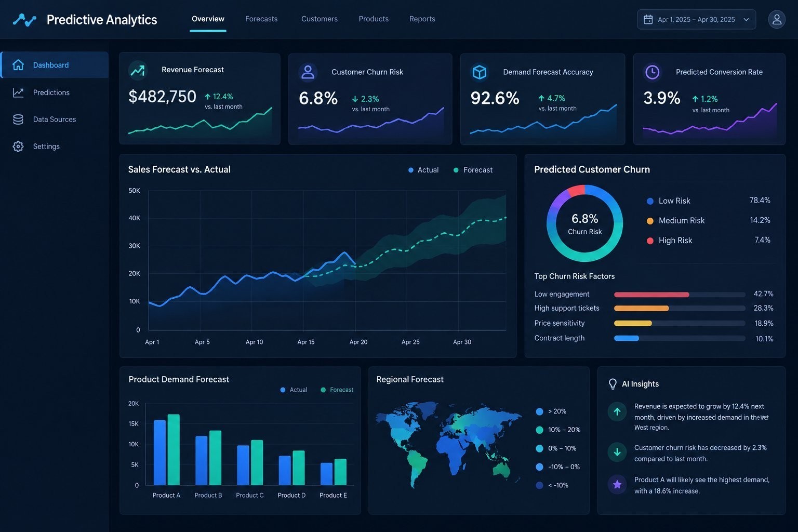
Task: Click the calendar icon in date picker
Action: 648,19
